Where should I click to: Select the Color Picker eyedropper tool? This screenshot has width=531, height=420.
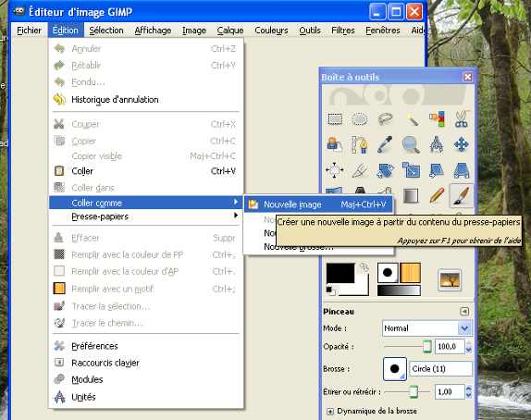385,144
